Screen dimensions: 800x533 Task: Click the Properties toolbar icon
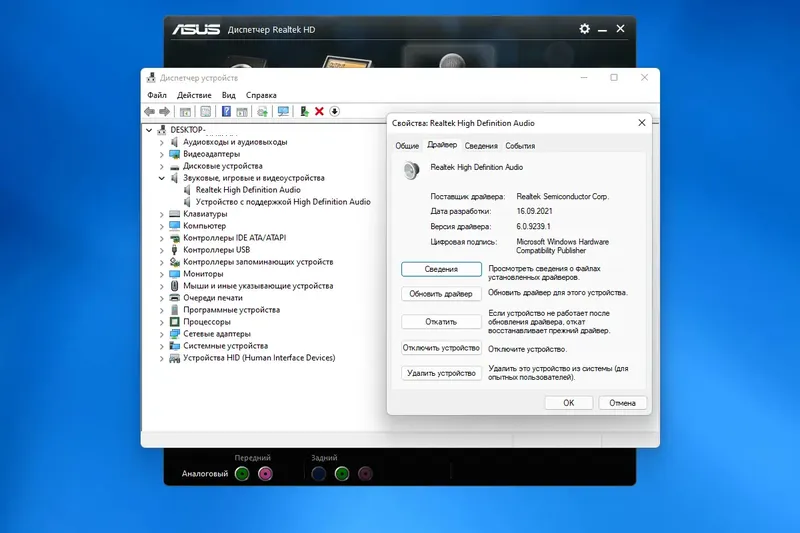(x=206, y=111)
